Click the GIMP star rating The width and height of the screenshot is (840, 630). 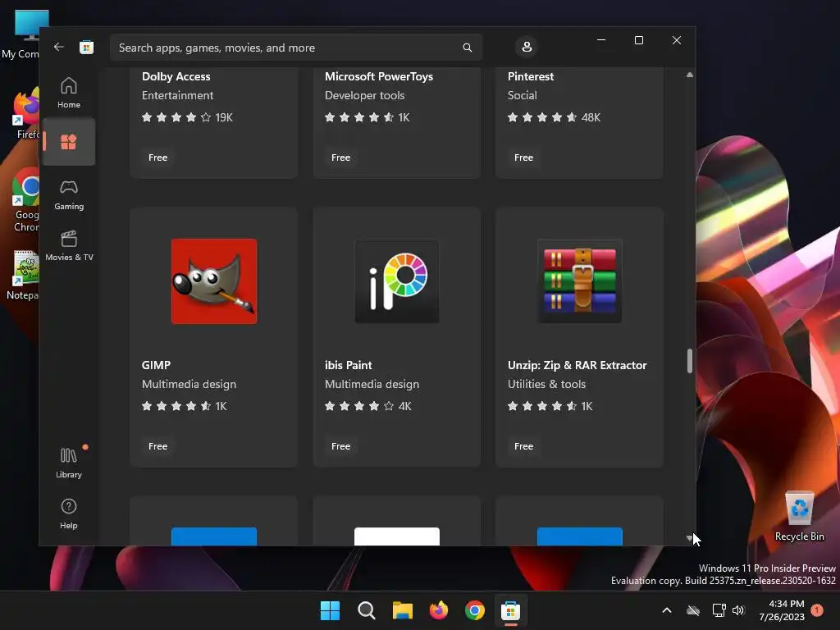(185, 406)
